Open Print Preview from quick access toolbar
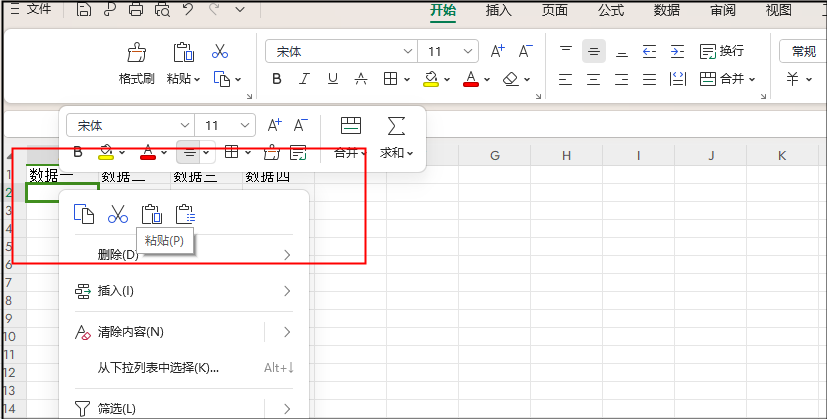 click(x=163, y=9)
